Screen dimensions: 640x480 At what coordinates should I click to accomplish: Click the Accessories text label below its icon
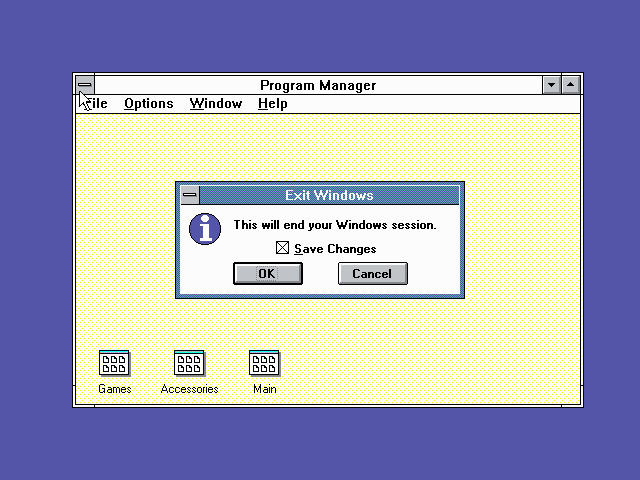coord(189,389)
